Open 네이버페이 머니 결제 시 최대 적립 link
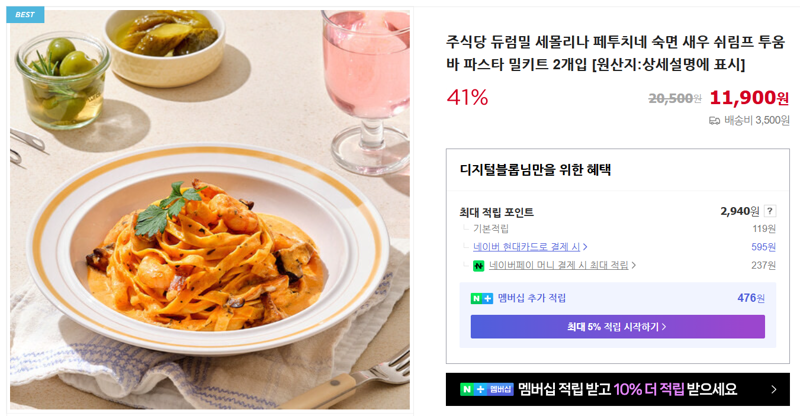800x416 pixels. coord(559,265)
